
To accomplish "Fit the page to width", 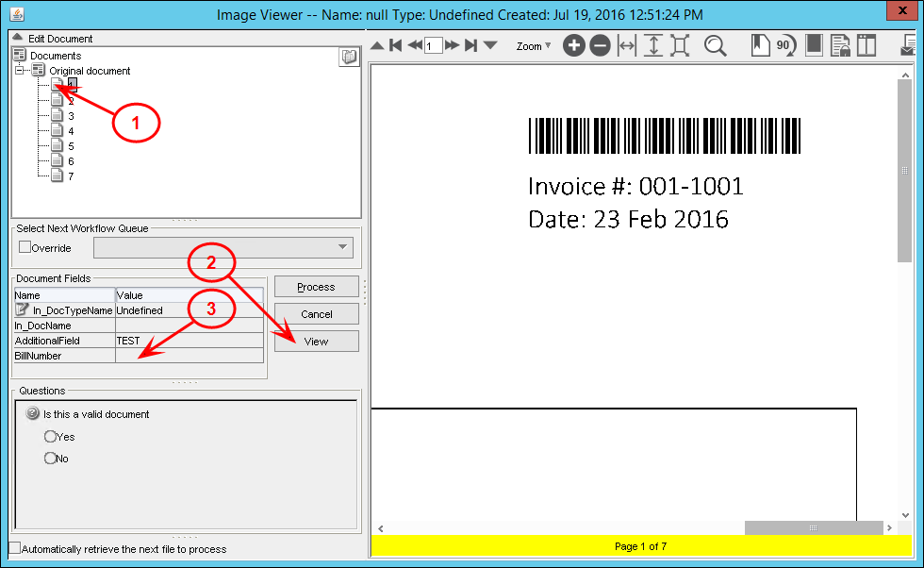I will point(627,45).
